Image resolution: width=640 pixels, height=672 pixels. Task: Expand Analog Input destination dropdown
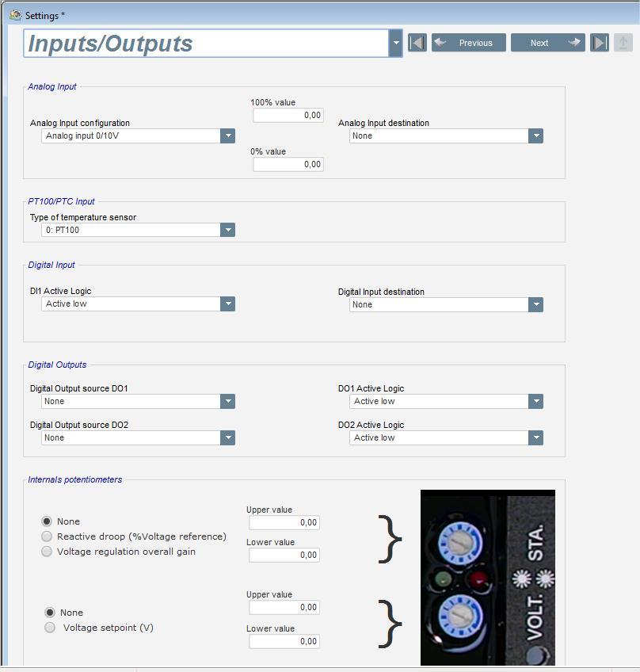pyautogui.click(x=536, y=136)
